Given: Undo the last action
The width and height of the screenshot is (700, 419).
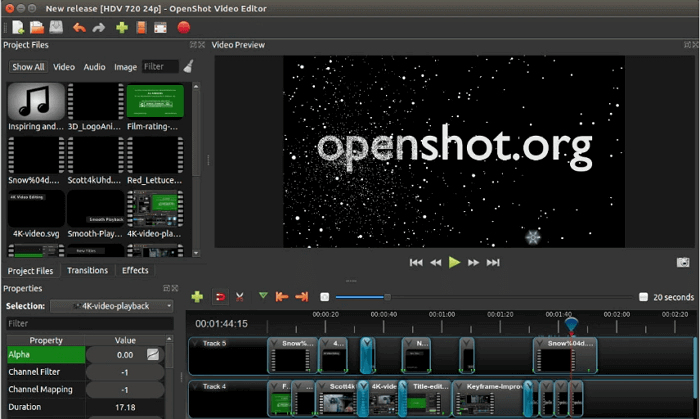Looking at the screenshot, I should (x=79, y=27).
